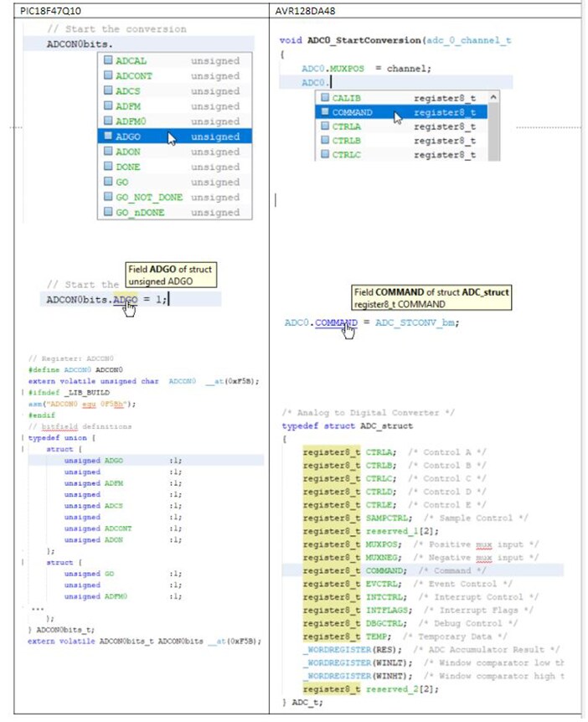588x722 pixels.
Task: Click scroll-down arrow in ADC0 suggestion list
Action: pos(493,154)
